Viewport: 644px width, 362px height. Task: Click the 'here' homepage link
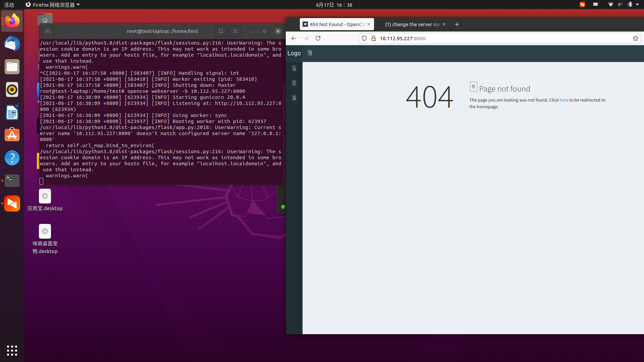tap(564, 100)
